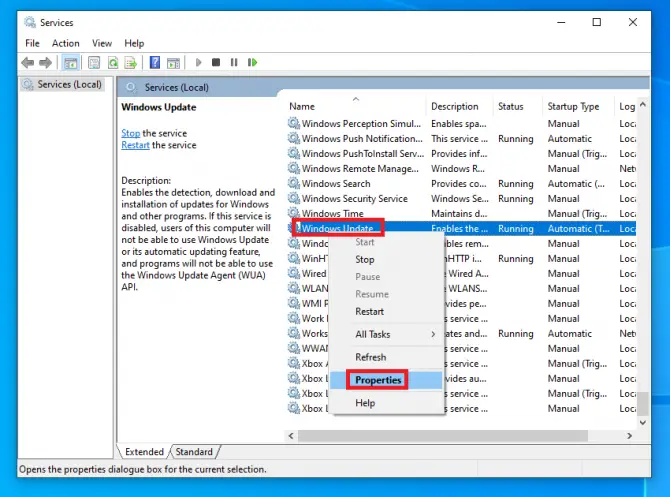Click the Restart the service link
The width and height of the screenshot is (670, 497).
tap(135, 145)
